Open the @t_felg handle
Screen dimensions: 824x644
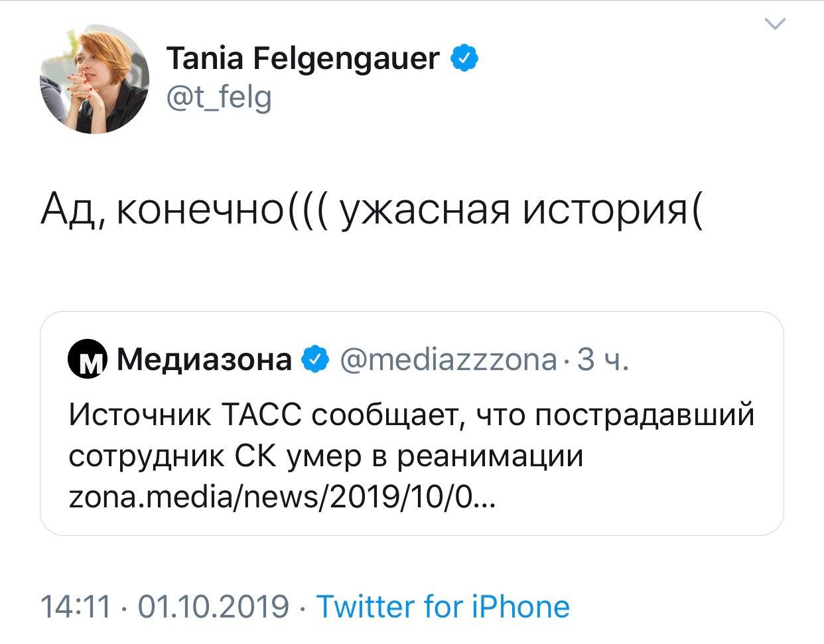pos(219,98)
